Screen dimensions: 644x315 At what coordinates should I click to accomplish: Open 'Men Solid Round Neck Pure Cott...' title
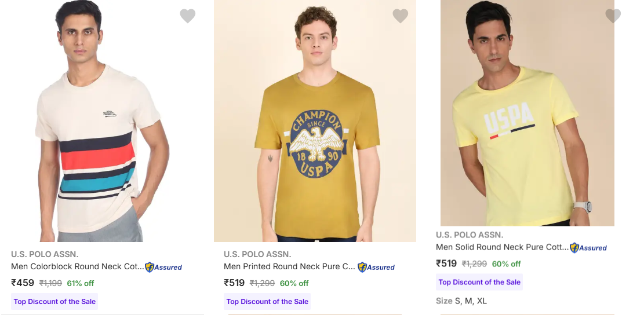pos(502,247)
